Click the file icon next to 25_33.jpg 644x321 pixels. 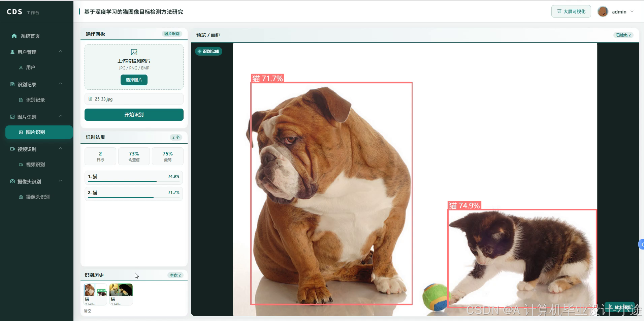coord(90,99)
